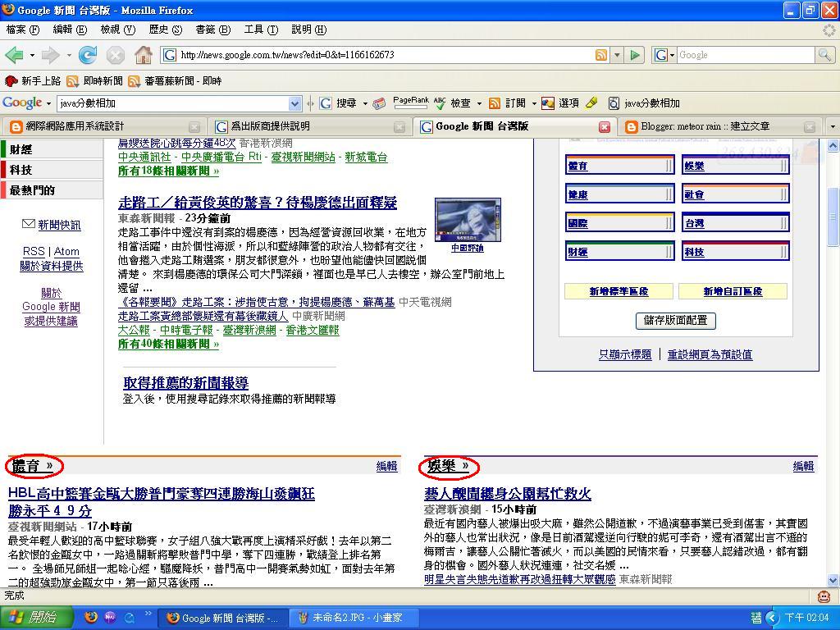Click the 儲存版面配置 button
Screen dimensions: 840x630
tap(675, 321)
